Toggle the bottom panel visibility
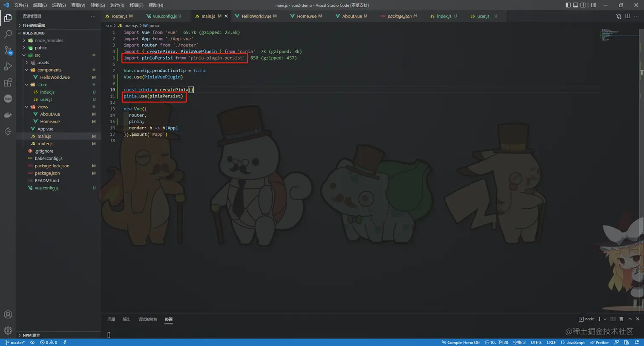 pos(575,5)
